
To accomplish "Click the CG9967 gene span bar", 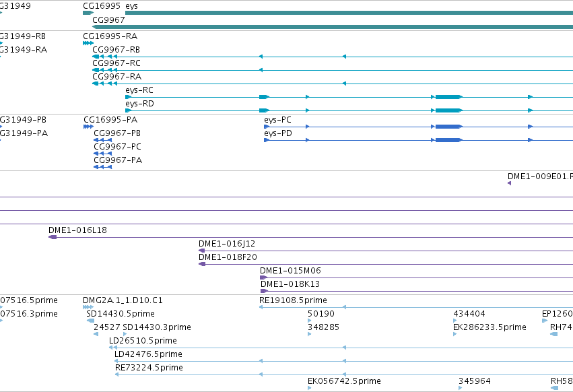I will click(x=333, y=27).
